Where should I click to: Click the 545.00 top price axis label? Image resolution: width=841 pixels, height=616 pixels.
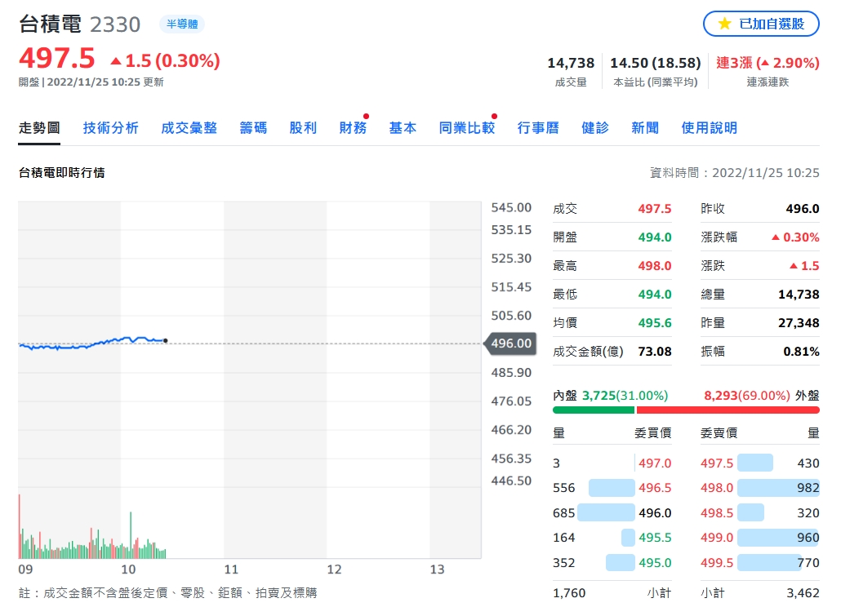coord(511,207)
